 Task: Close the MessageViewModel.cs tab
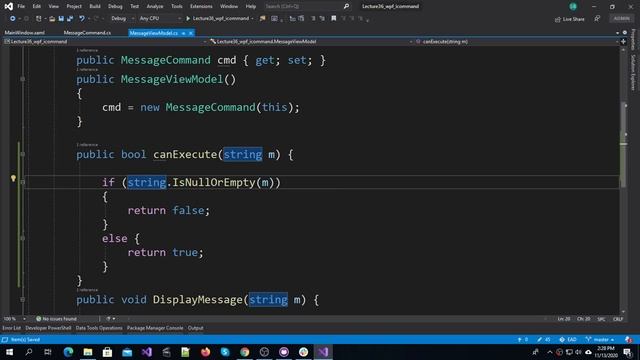tap(190, 33)
